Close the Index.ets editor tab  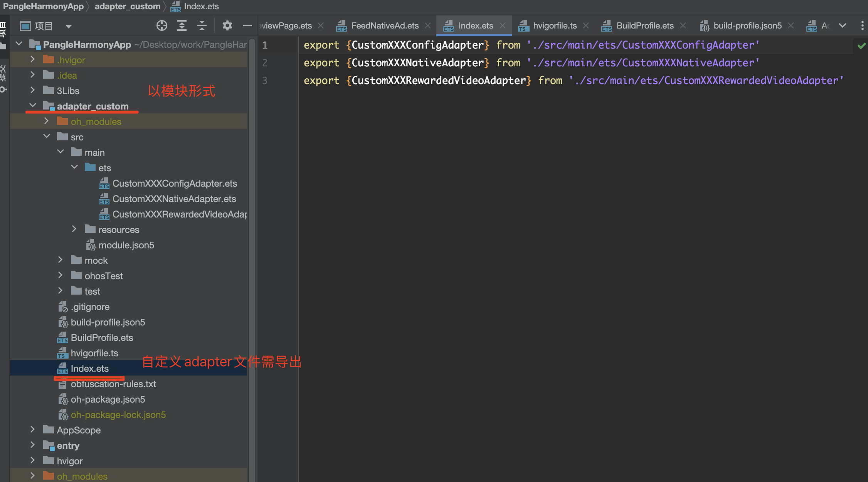pyautogui.click(x=503, y=25)
